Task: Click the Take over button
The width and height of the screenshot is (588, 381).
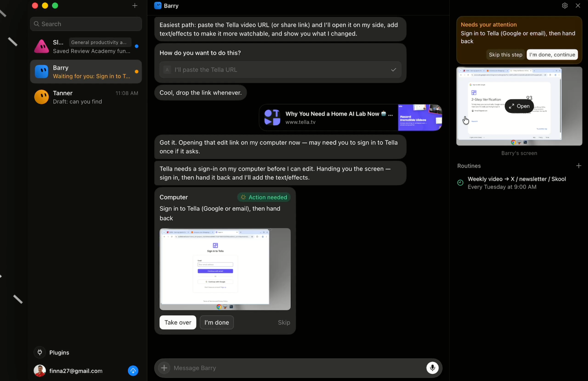Action: 178,322
